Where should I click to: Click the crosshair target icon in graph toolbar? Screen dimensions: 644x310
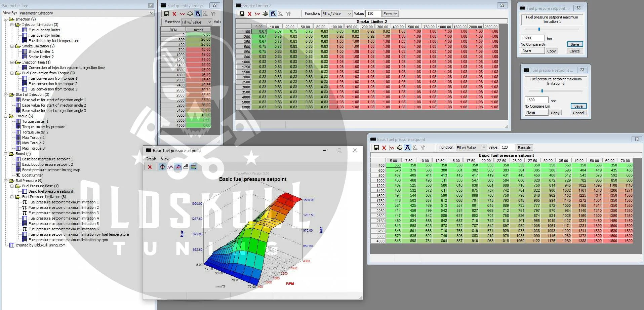click(x=162, y=167)
